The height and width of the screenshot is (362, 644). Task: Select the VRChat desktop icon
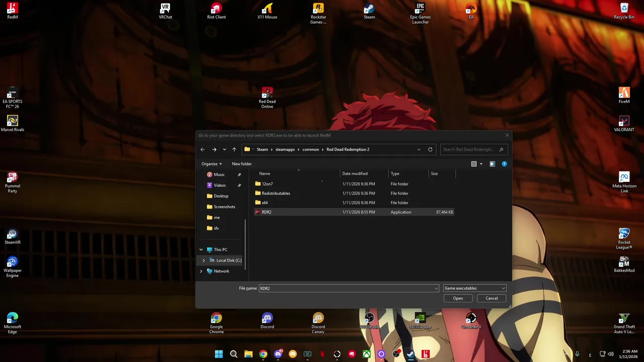coord(166,11)
